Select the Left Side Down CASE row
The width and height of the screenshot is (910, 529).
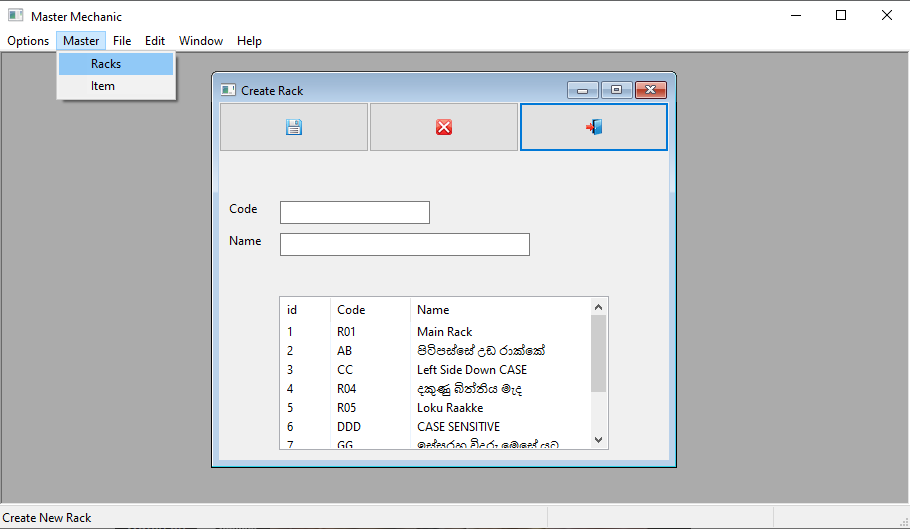pyautogui.click(x=436, y=370)
